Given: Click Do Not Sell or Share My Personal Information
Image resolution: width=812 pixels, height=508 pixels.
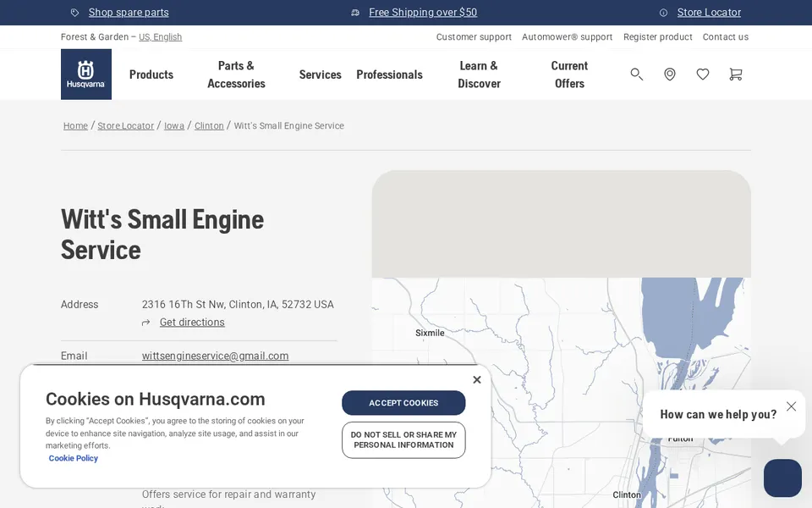Looking at the screenshot, I should click(403, 440).
